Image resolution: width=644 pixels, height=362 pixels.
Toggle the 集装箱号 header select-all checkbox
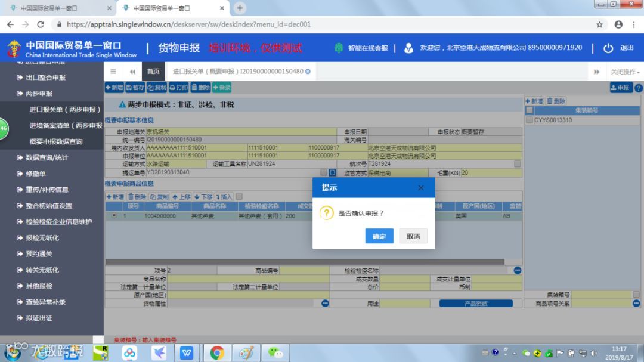[x=530, y=110]
